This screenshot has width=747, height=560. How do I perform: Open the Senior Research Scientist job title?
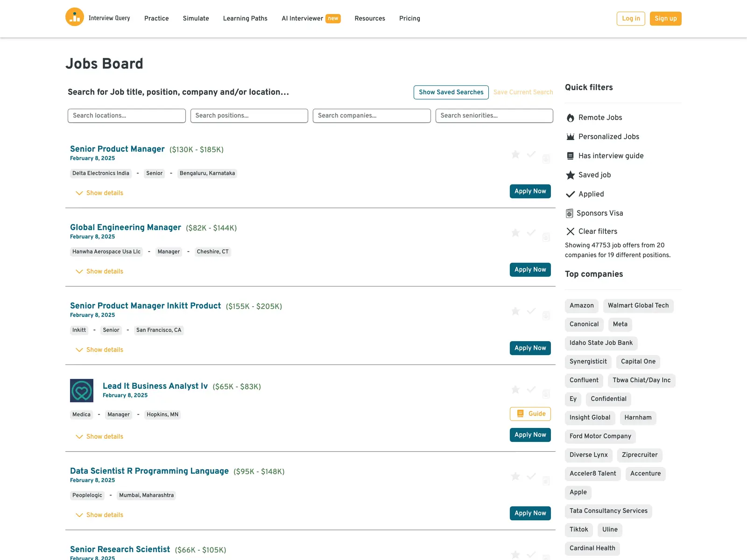[x=120, y=549]
